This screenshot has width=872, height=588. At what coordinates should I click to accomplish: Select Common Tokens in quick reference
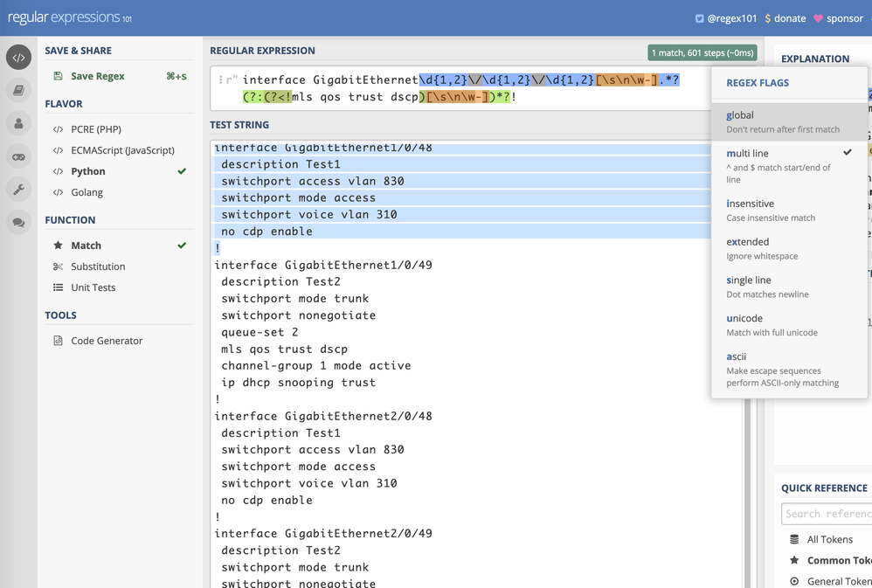[x=838, y=560]
